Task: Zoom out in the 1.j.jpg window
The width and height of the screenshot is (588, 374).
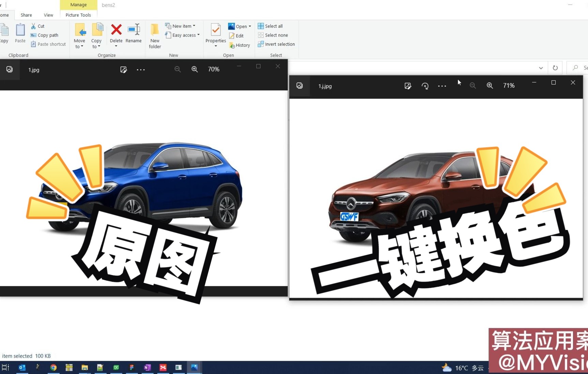Action: [x=473, y=86]
